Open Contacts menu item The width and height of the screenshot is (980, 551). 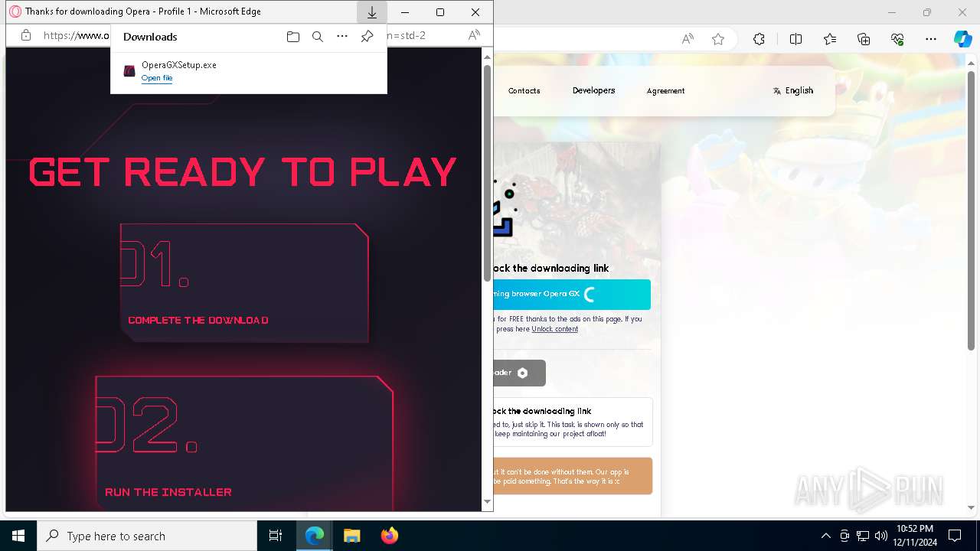click(x=524, y=90)
